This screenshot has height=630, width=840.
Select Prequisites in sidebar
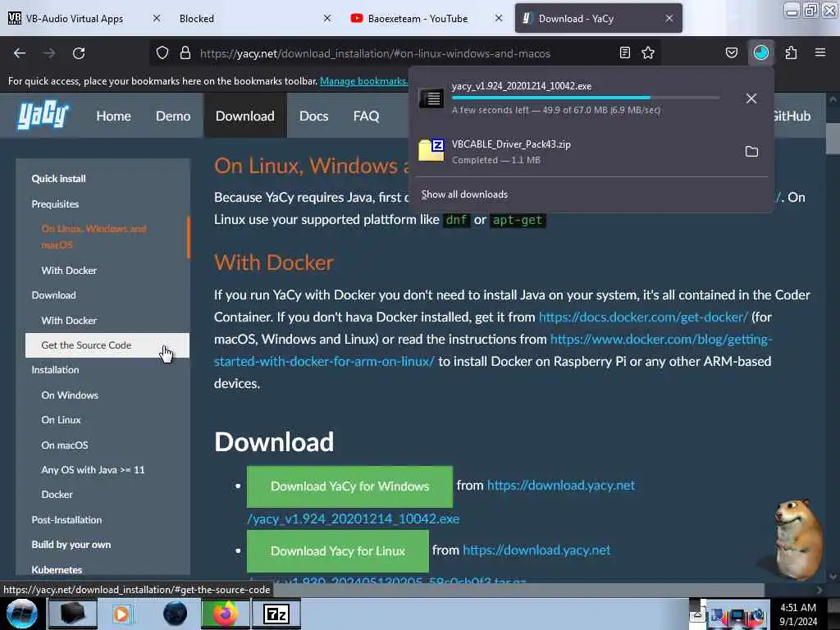[55, 204]
